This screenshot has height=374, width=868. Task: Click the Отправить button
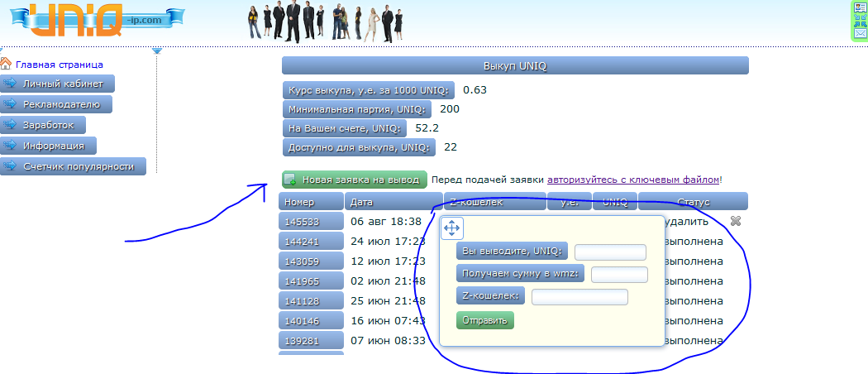click(485, 320)
